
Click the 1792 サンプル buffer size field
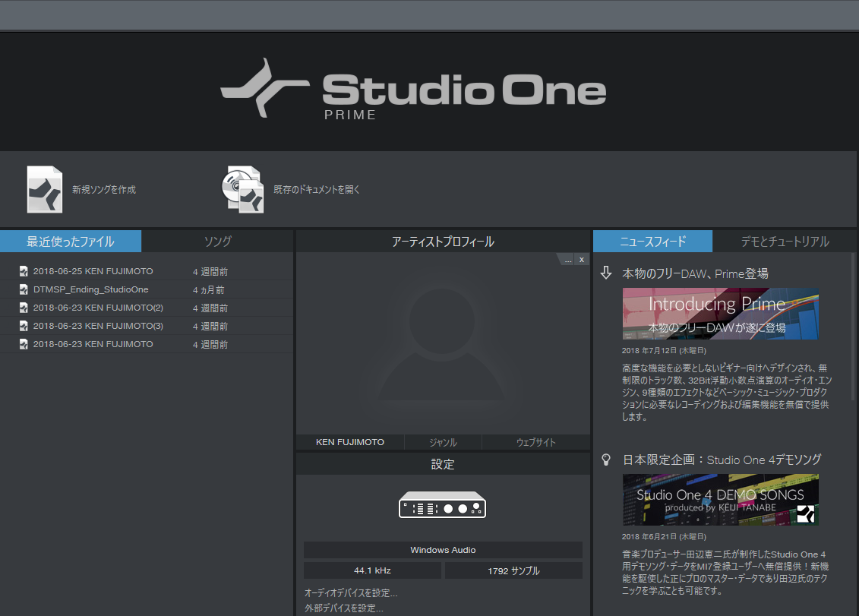(514, 570)
